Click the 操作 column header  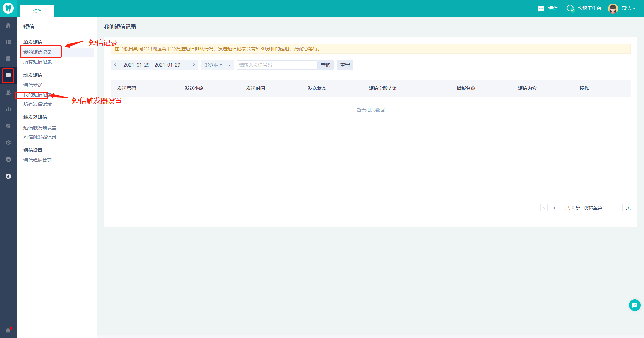pos(584,88)
